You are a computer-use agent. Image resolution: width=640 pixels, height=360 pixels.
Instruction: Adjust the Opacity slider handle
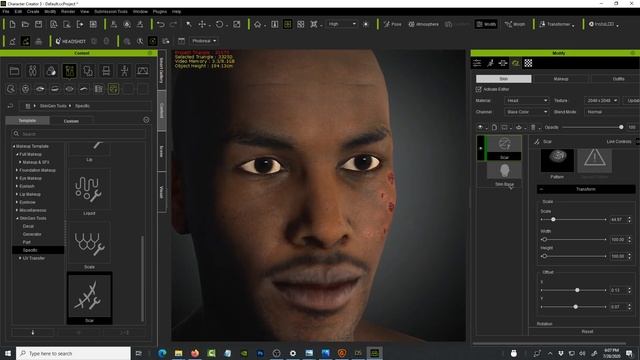pyautogui.click(x=621, y=127)
